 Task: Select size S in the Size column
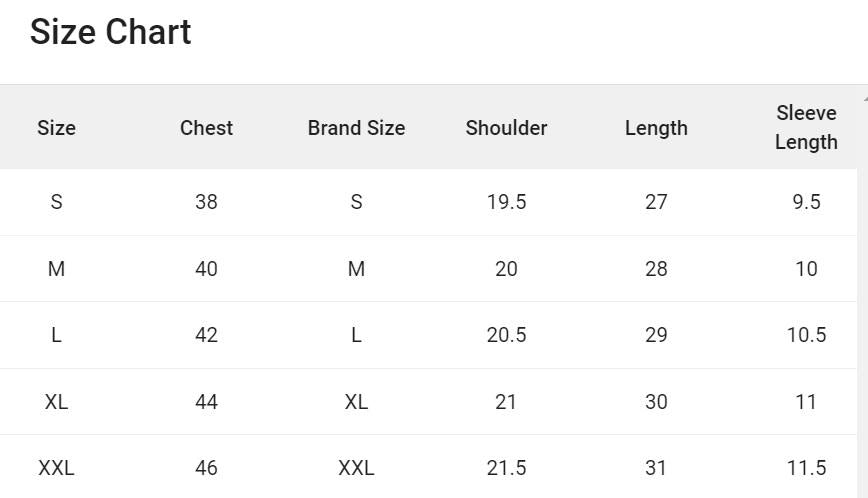56,202
